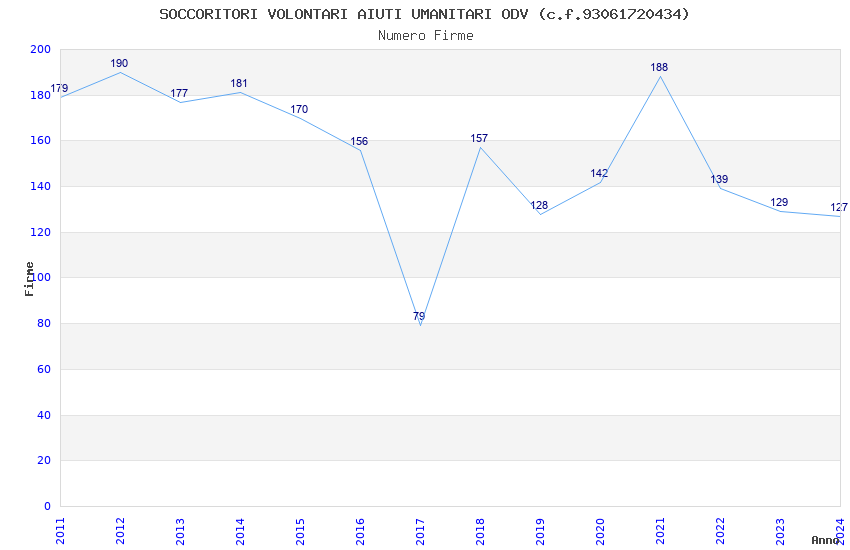Click the 2024 year axis label
850x550 pixels.
[840, 531]
